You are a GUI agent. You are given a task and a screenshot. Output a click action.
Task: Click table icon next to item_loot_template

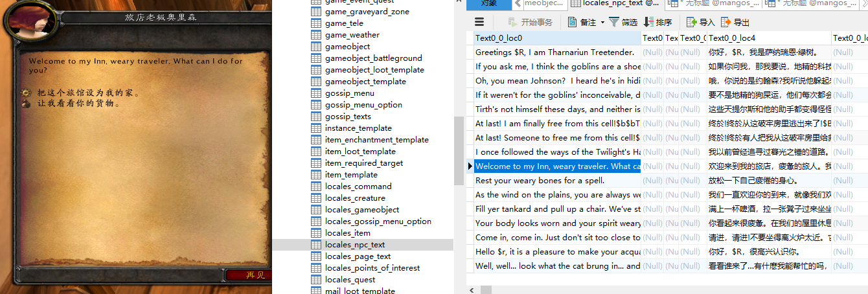(x=316, y=152)
